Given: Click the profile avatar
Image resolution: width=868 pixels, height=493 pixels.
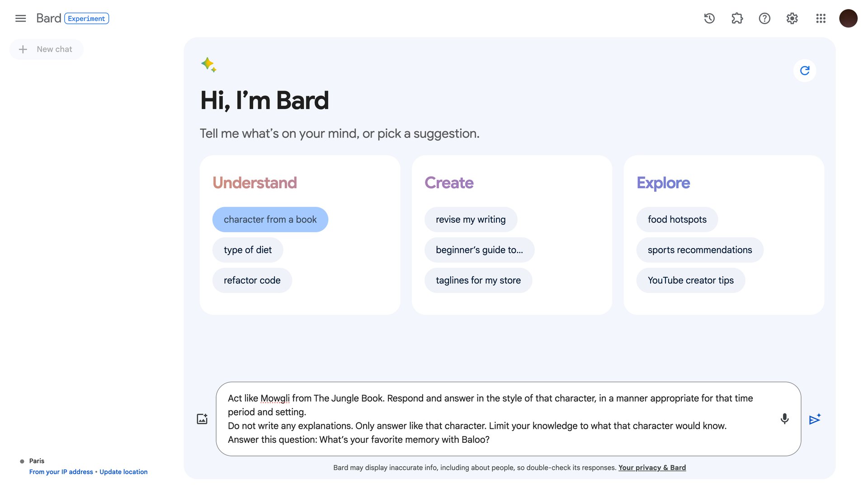Looking at the screenshot, I should [848, 19].
